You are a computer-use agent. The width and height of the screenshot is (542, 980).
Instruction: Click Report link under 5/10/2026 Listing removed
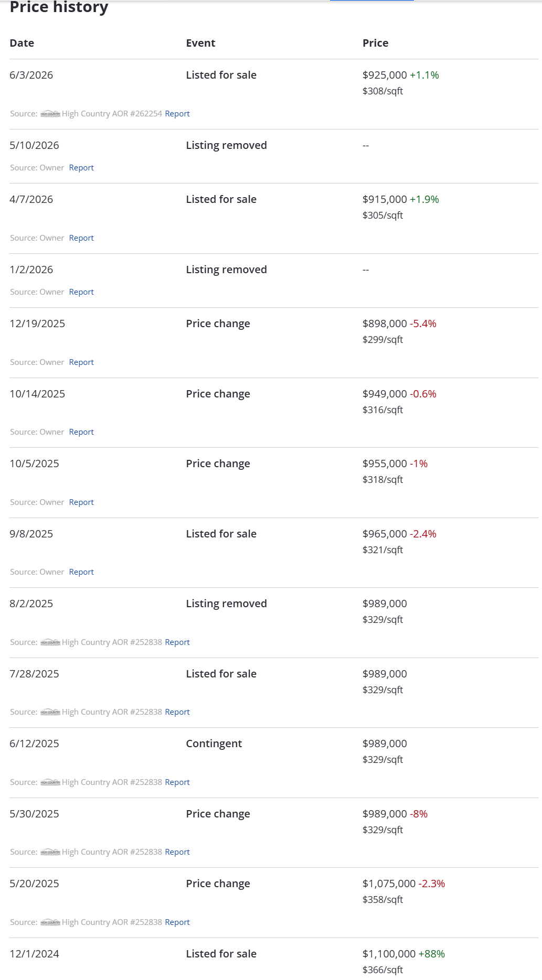pos(81,168)
